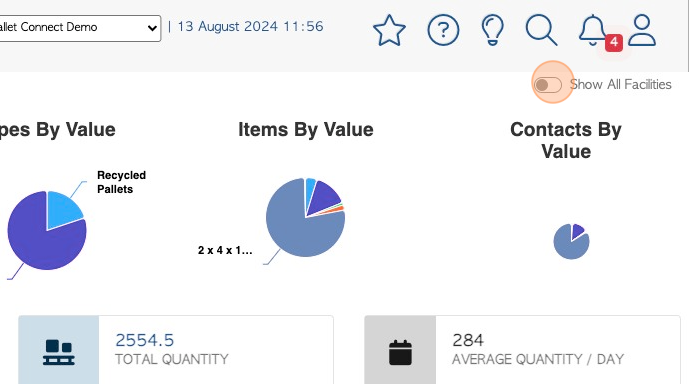
Task: Click the 2554.5 total quantity value
Action: click(x=145, y=340)
